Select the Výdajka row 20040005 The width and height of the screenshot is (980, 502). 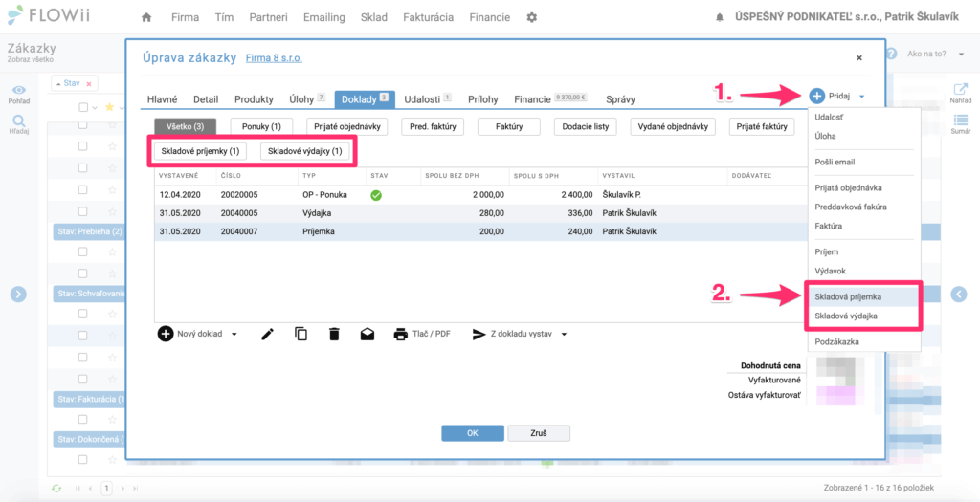pos(481,213)
